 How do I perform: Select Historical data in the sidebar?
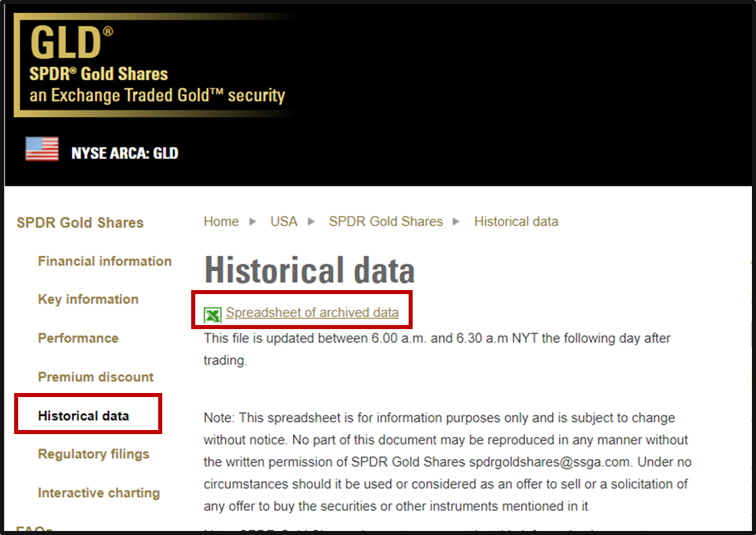(83, 415)
